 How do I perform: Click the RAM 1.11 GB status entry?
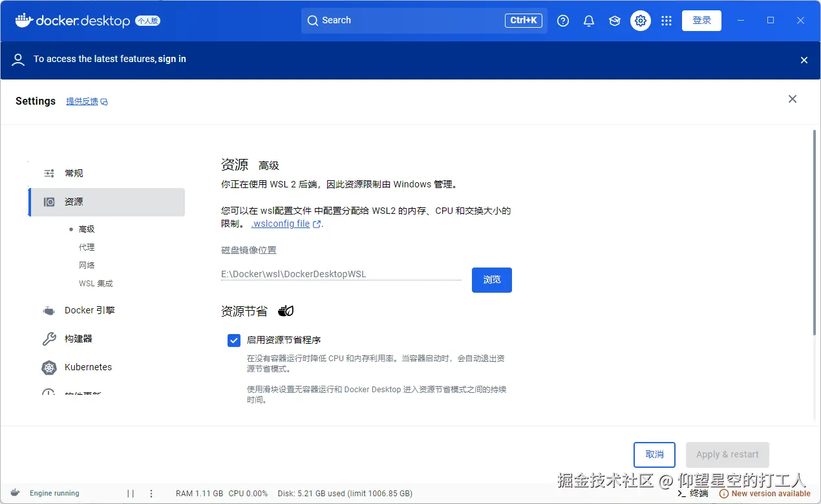(x=199, y=494)
